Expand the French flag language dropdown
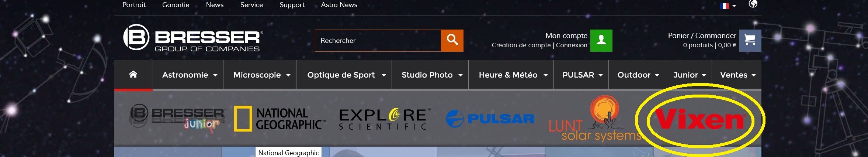 [x=728, y=6]
